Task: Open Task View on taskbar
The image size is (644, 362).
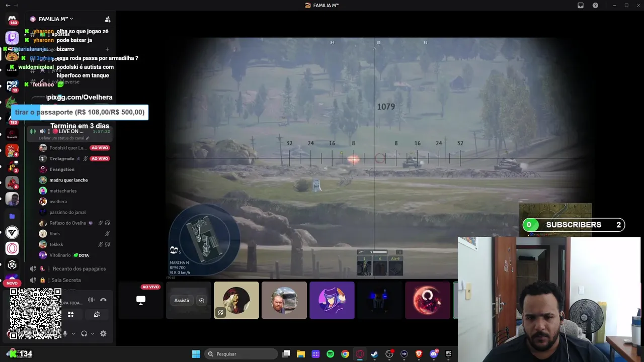Action: 286,354
